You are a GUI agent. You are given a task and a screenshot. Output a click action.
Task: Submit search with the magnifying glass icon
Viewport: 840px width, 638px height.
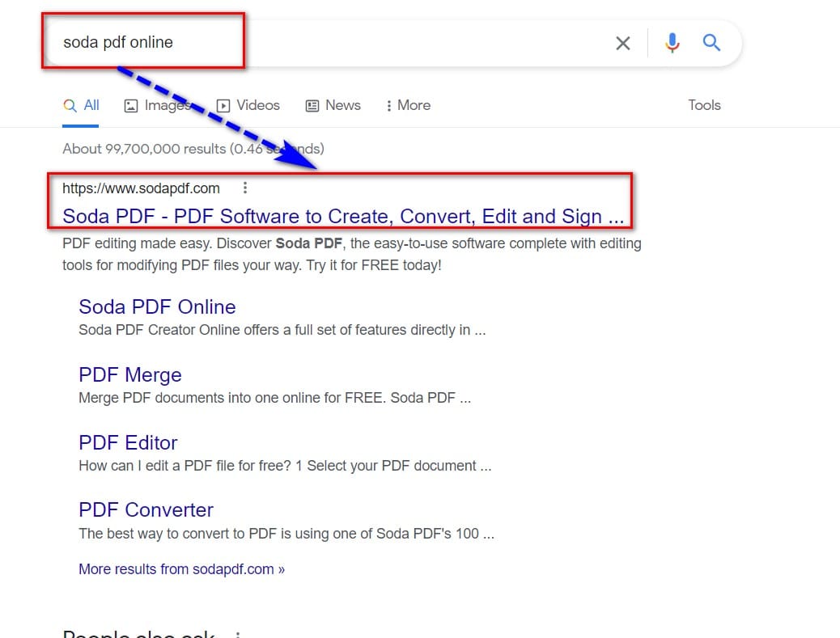[x=711, y=42]
